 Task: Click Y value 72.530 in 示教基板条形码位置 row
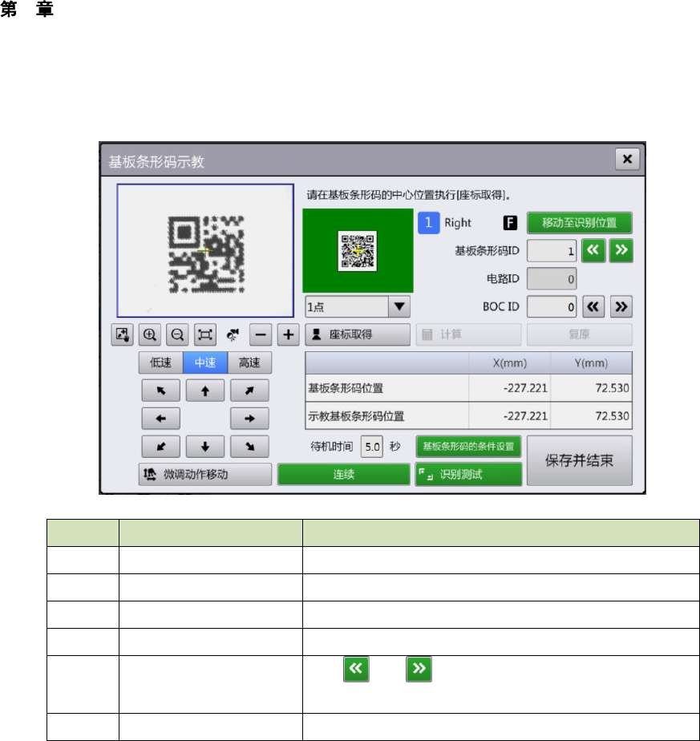pos(612,416)
